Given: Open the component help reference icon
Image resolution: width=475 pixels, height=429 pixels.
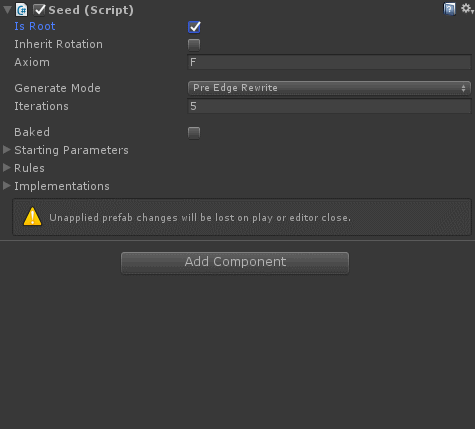Looking at the screenshot, I should pos(449,9).
